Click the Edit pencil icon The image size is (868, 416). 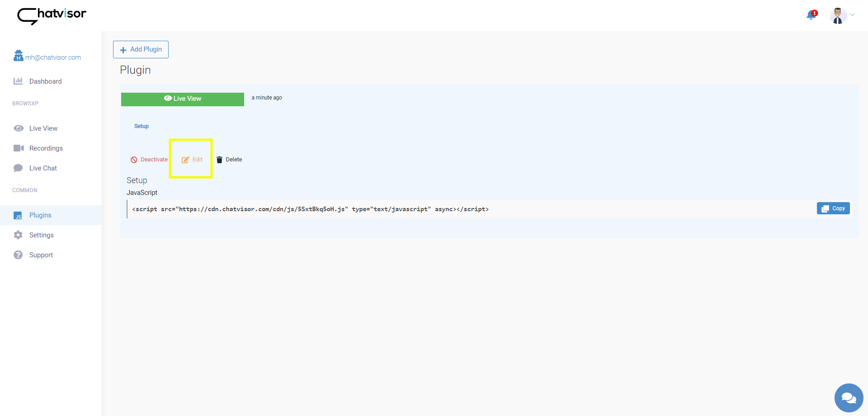[185, 160]
